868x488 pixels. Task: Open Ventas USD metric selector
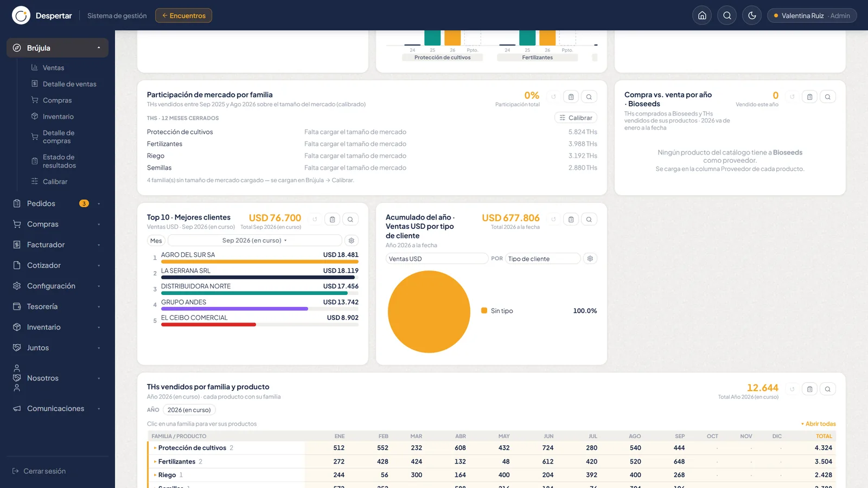[437, 259]
